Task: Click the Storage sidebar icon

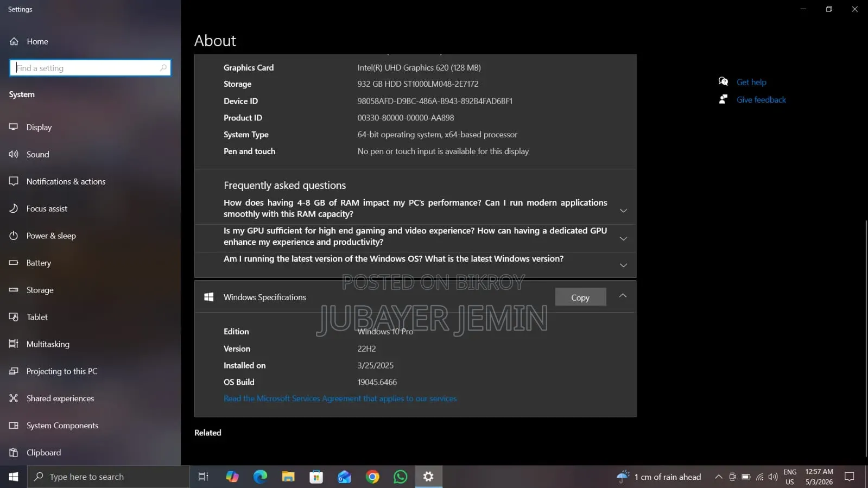Action: click(x=14, y=290)
